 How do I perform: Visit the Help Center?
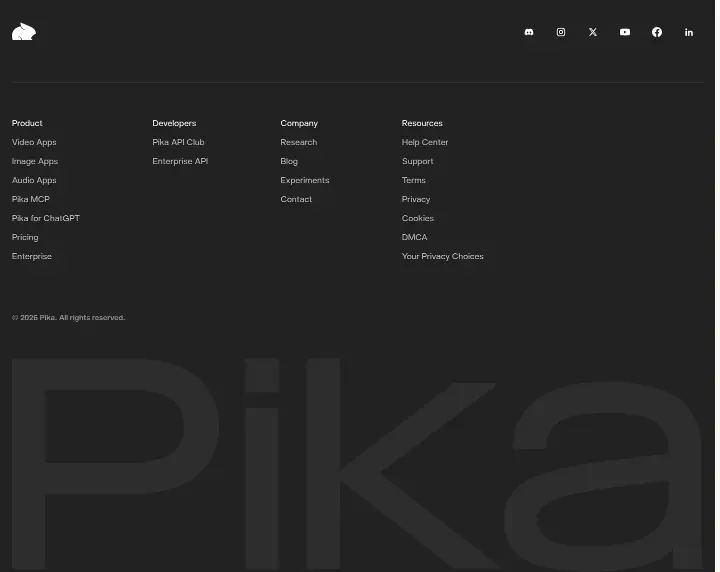[x=425, y=142]
